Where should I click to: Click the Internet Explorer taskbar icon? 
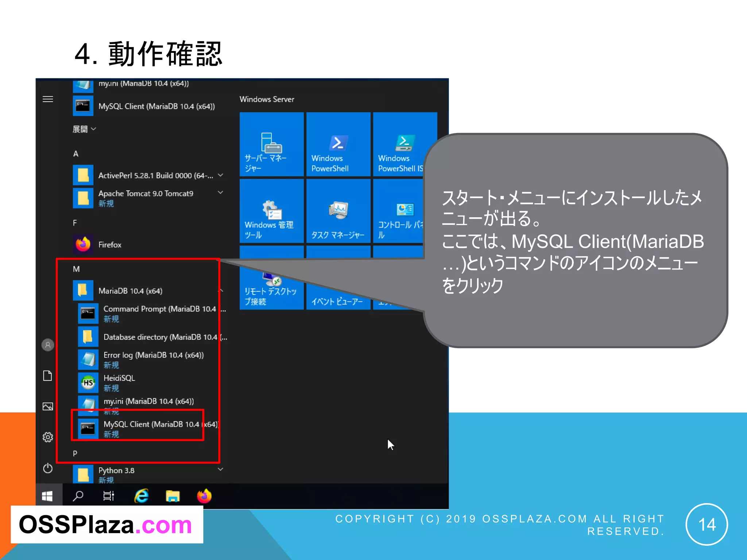tap(142, 496)
